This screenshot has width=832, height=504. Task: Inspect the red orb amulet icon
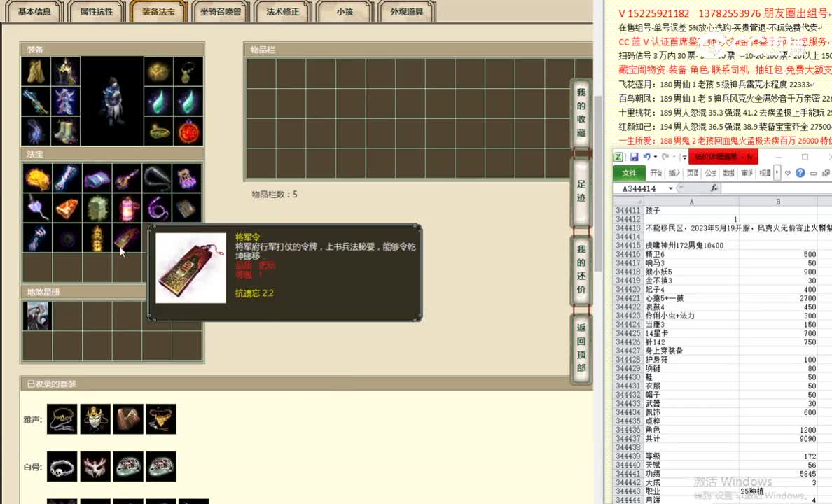pyautogui.click(x=188, y=130)
